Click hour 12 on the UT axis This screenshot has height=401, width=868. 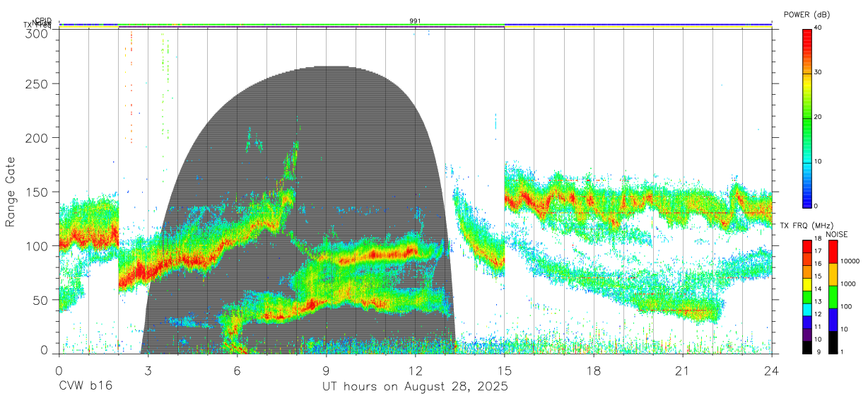(x=415, y=371)
